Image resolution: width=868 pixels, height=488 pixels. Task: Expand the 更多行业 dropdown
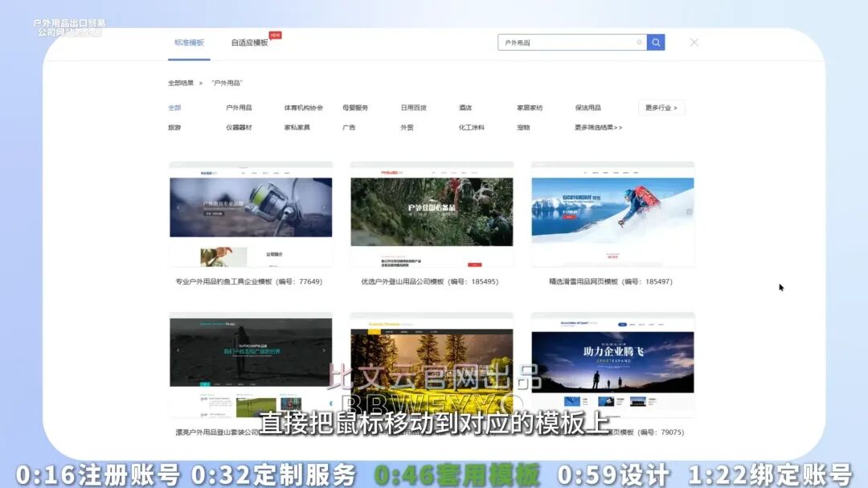[x=661, y=108]
